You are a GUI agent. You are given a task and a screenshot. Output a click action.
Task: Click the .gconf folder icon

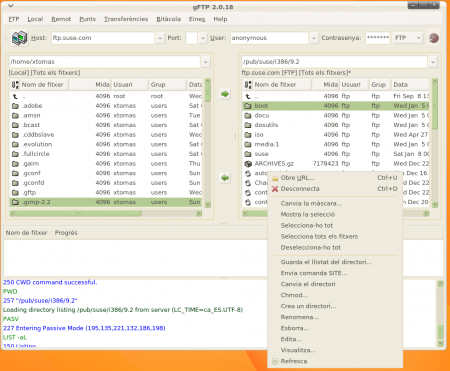(x=15, y=173)
